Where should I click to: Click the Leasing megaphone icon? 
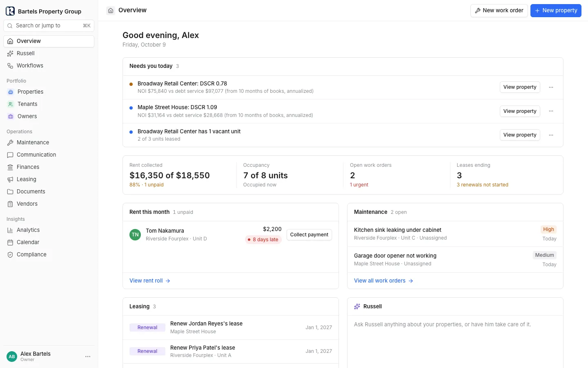point(10,180)
